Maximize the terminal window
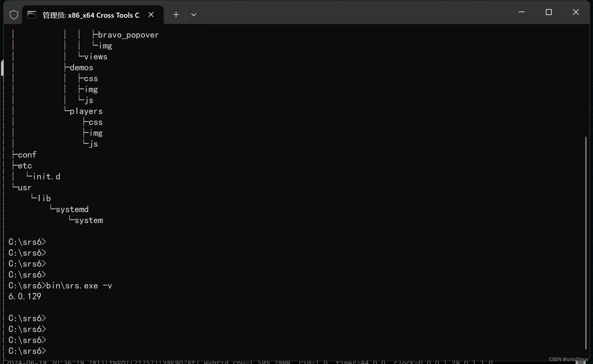The height and width of the screenshot is (364, 593). point(548,12)
